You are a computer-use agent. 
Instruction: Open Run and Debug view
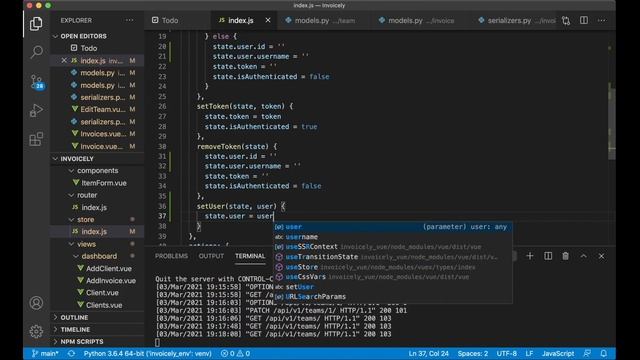36,110
